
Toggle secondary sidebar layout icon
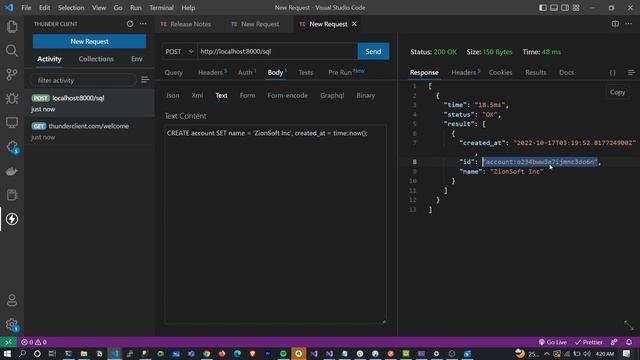565,8
